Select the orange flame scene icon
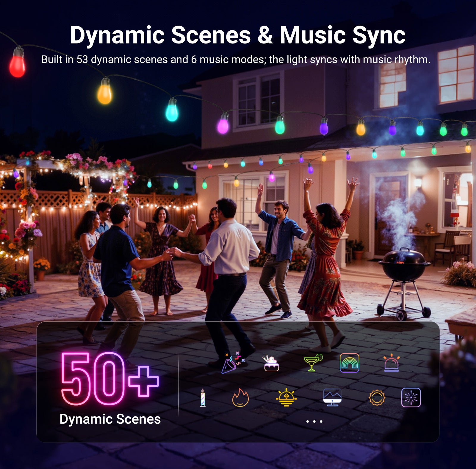 [240, 398]
